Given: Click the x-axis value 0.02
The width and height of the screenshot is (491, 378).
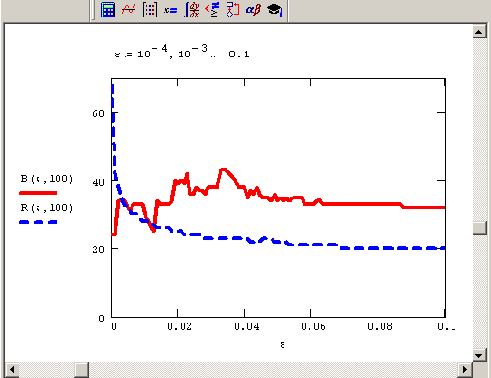Looking at the screenshot, I should (x=179, y=326).
